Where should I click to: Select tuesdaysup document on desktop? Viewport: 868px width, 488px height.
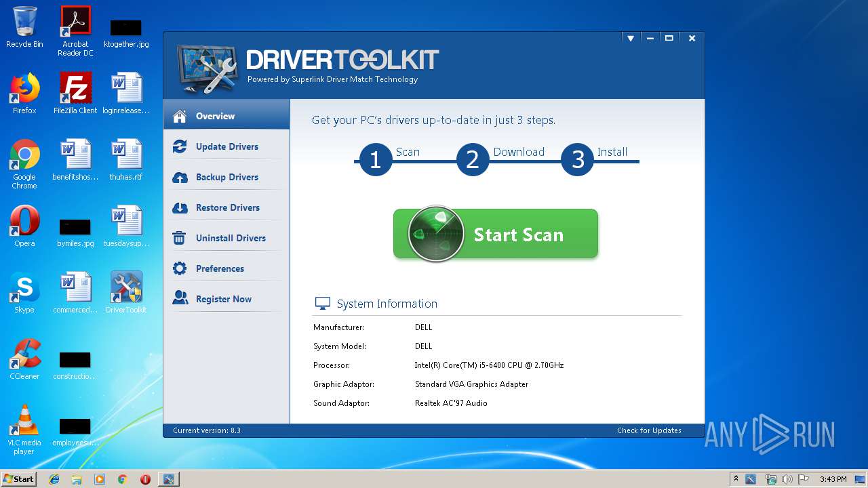126,226
